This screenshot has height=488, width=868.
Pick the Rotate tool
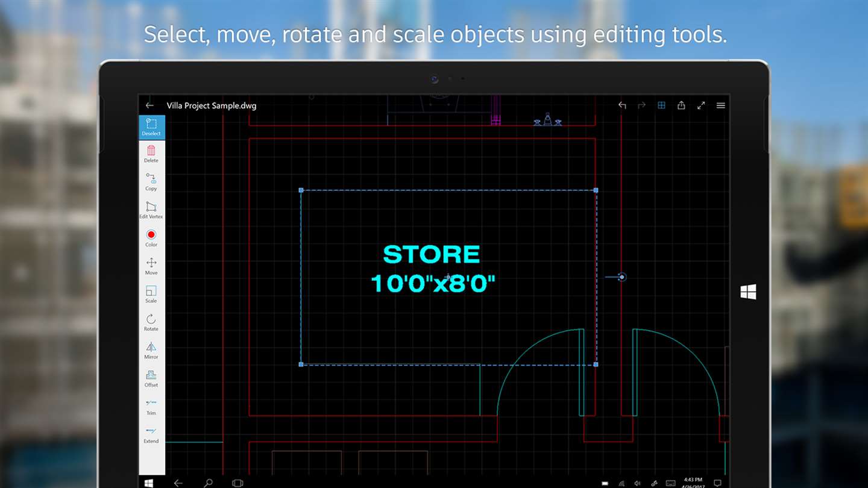[151, 322]
